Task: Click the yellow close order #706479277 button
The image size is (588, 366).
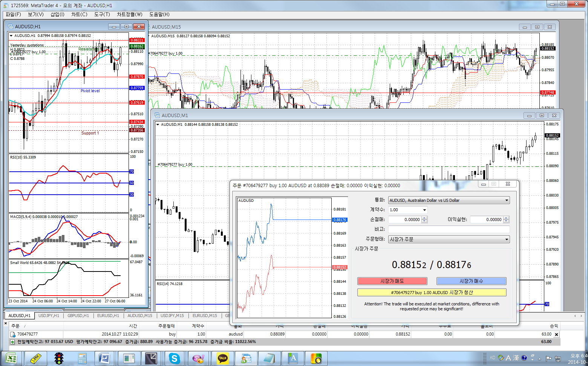Action: coord(432,293)
